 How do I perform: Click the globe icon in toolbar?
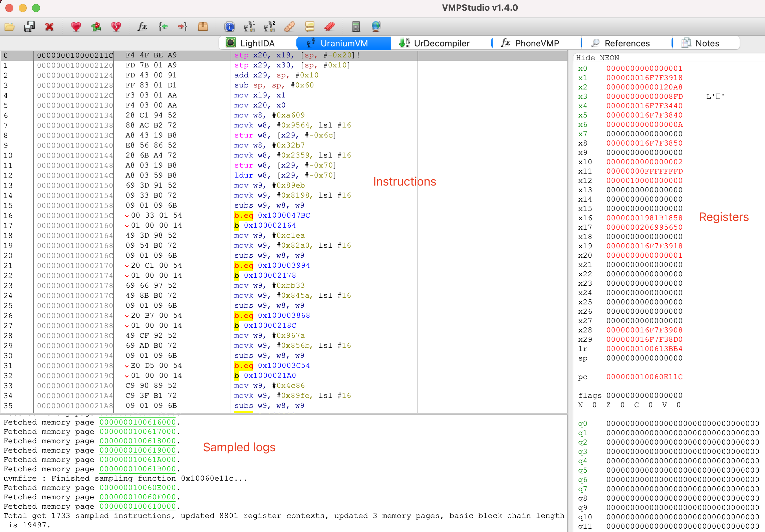tap(376, 26)
